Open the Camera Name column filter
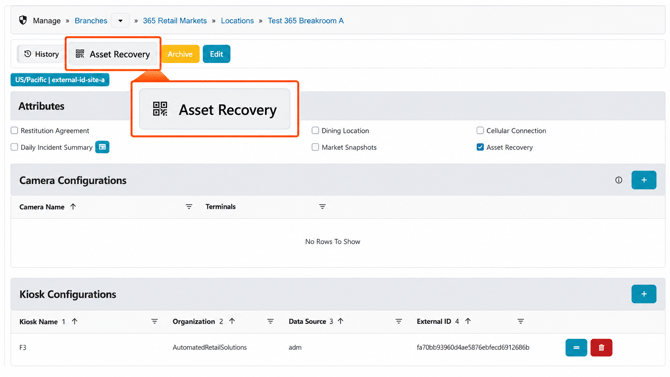 (x=189, y=206)
